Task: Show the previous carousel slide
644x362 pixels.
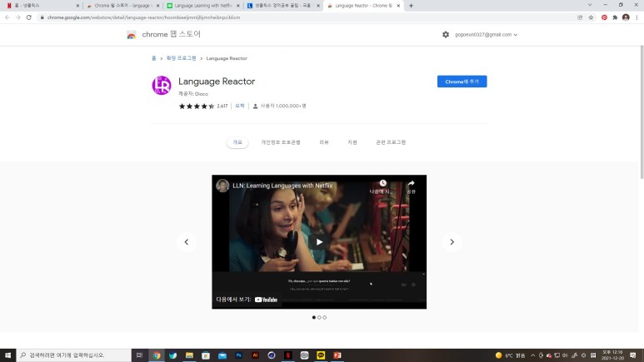Action: (x=187, y=241)
